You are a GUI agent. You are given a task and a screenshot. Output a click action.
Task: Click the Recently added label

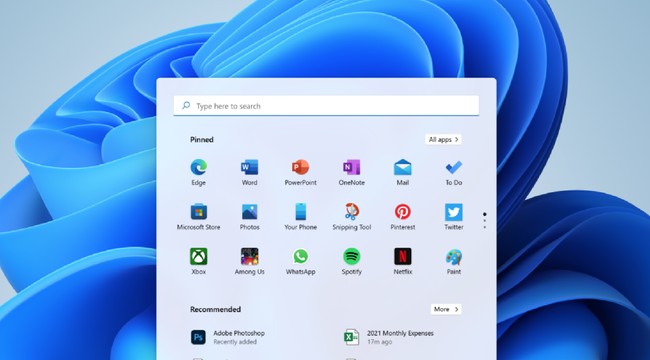tap(235, 342)
